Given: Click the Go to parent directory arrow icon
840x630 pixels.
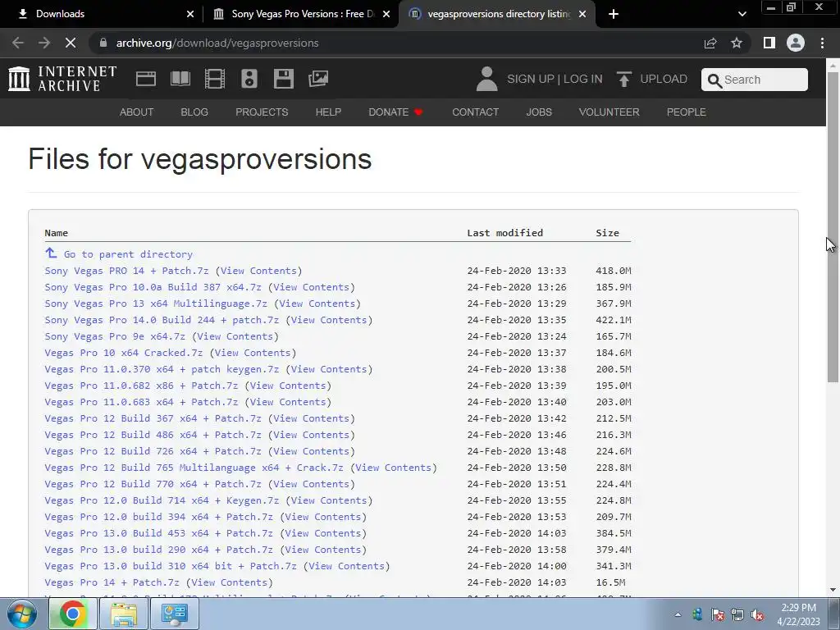Looking at the screenshot, I should tap(51, 253).
